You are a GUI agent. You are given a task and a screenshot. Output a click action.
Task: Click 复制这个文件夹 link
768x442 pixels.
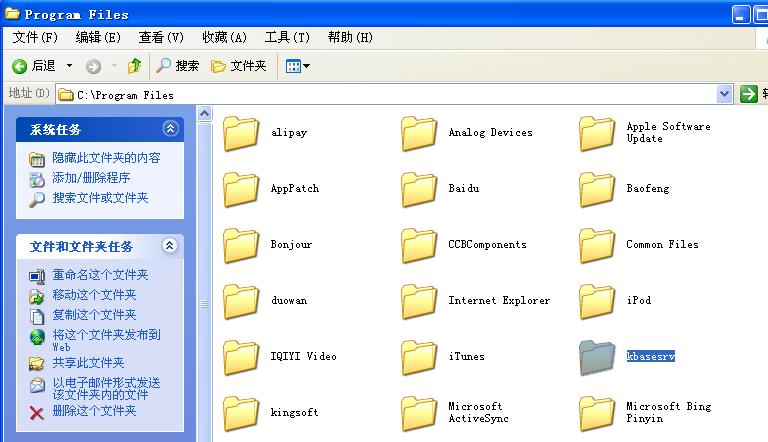pyautogui.click(x=94, y=315)
